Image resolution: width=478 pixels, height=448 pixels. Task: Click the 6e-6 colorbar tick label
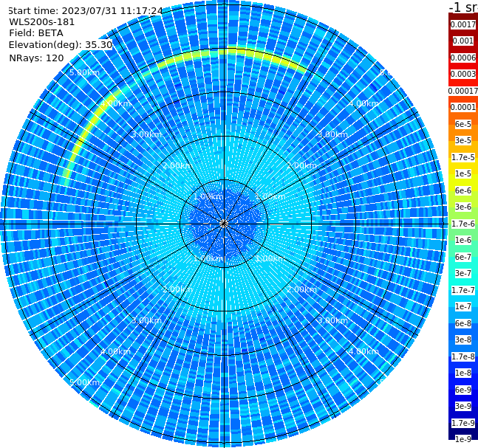point(463,190)
